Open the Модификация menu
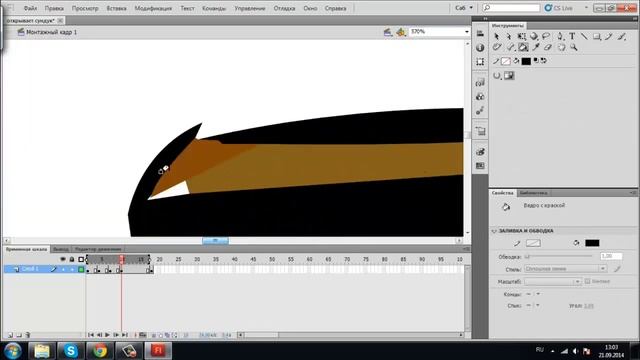The image size is (640, 360). point(153,8)
